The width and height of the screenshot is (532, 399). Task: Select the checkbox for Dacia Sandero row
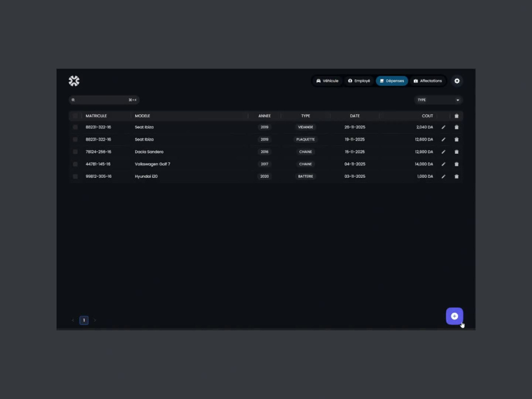tap(75, 152)
